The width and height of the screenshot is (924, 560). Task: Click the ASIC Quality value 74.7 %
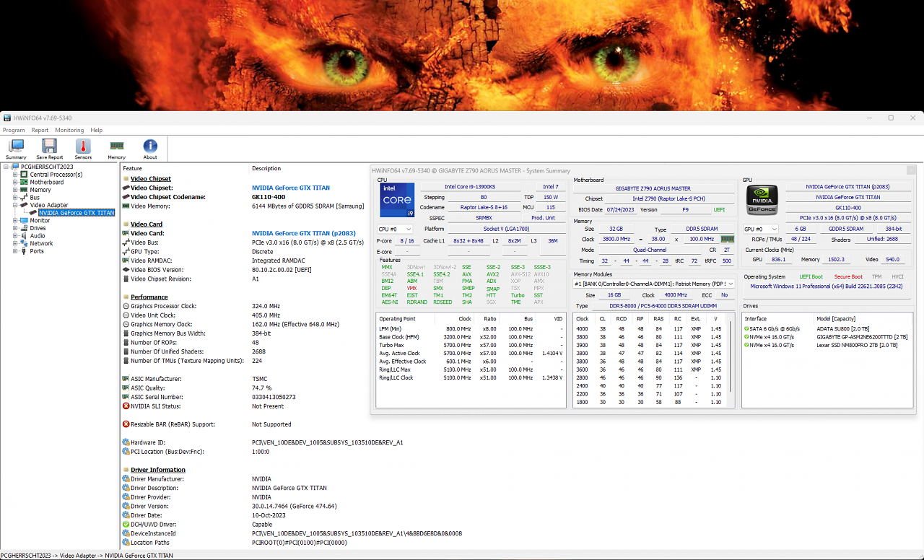click(261, 388)
